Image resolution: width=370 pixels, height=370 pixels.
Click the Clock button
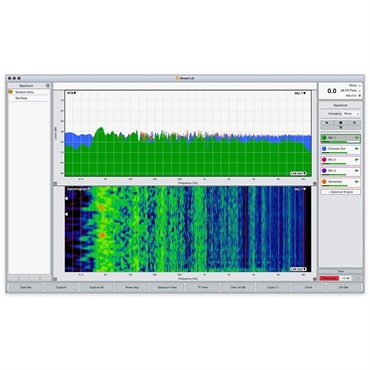308,287
